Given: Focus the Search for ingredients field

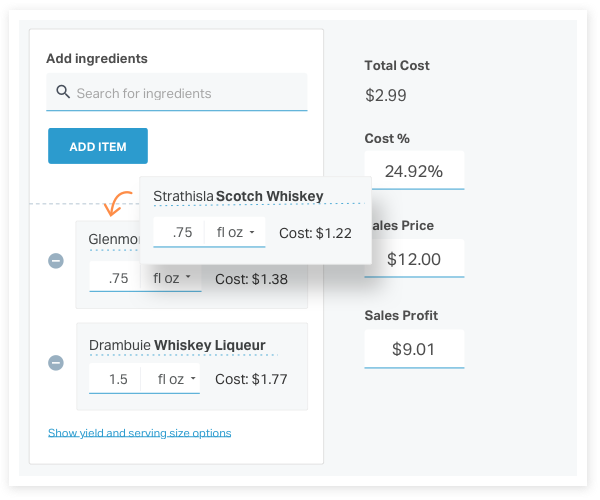Looking at the screenshot, I should coord(177,92).
